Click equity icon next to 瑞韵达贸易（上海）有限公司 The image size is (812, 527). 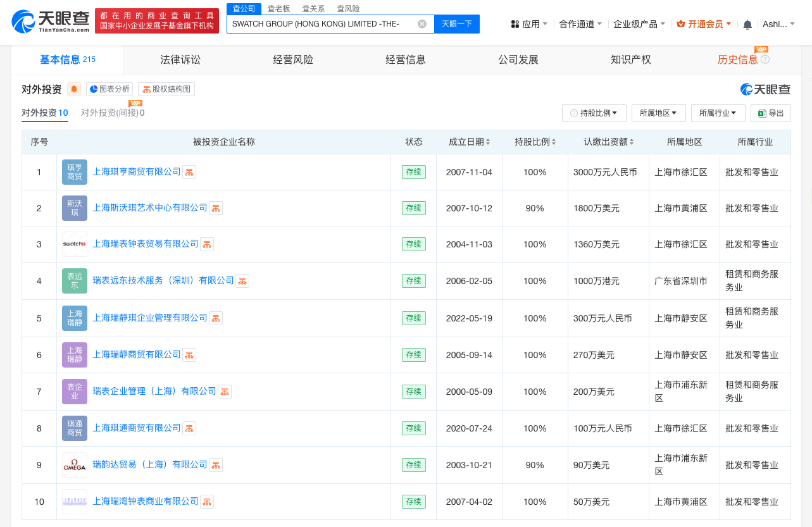216,465
